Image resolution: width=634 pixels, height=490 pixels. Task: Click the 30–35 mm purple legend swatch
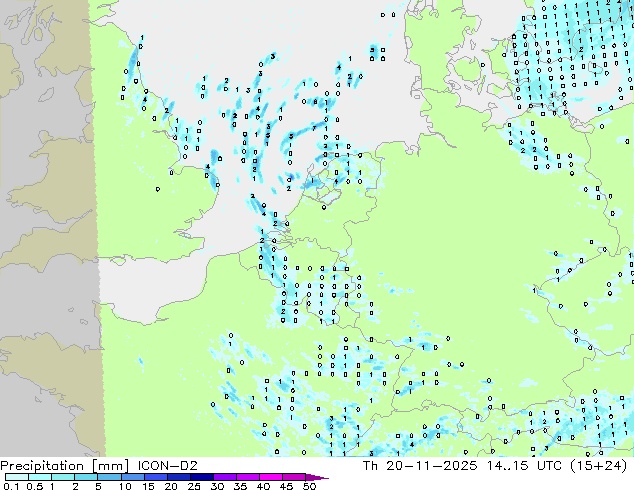point(224,477)
